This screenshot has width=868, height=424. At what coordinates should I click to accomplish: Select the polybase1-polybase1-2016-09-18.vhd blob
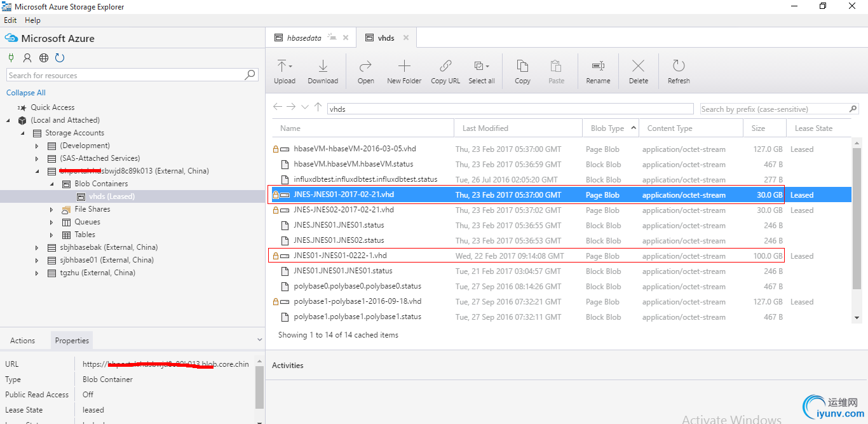coord(358,301)
